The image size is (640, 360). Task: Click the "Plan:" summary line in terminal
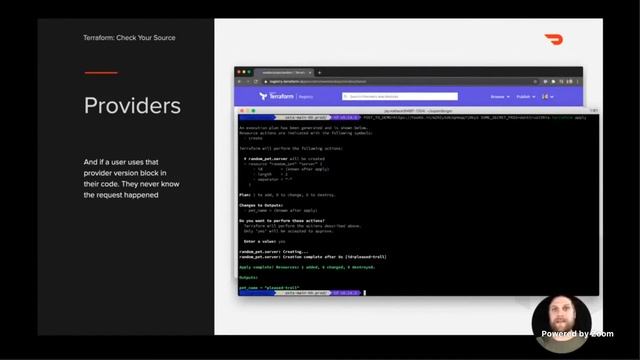[287, 195]
